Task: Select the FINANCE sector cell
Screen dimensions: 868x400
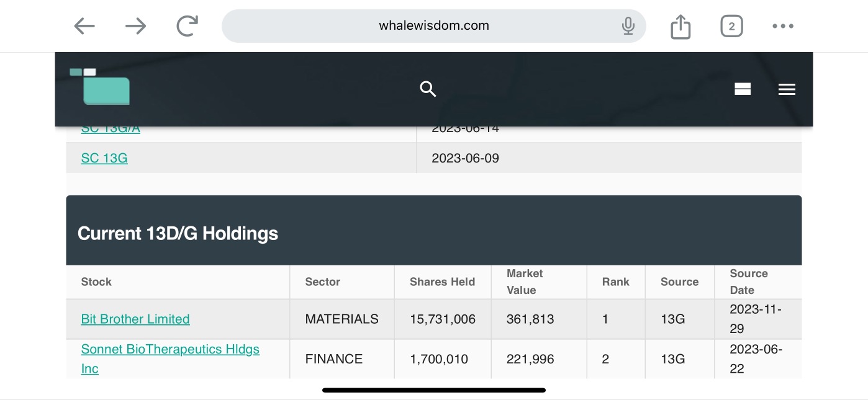Action: [333, 359]
